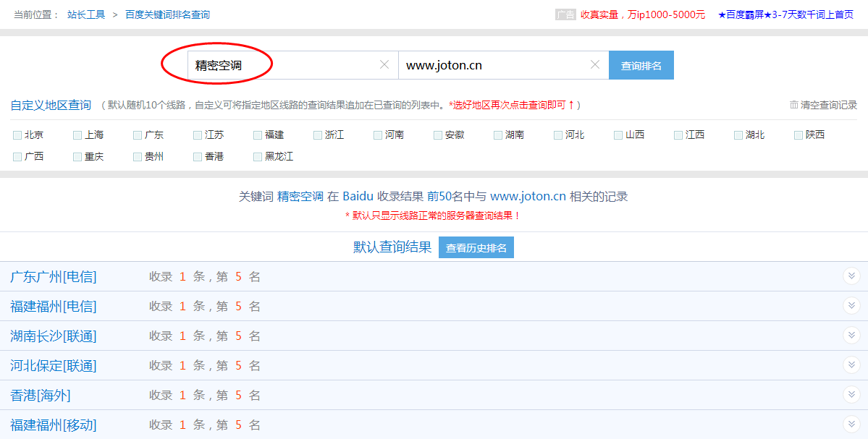The width and height of the screenshot is (868, 439).
Task: Expand the 福建福州[移动] result details
Action: click(x=851, y=425)
